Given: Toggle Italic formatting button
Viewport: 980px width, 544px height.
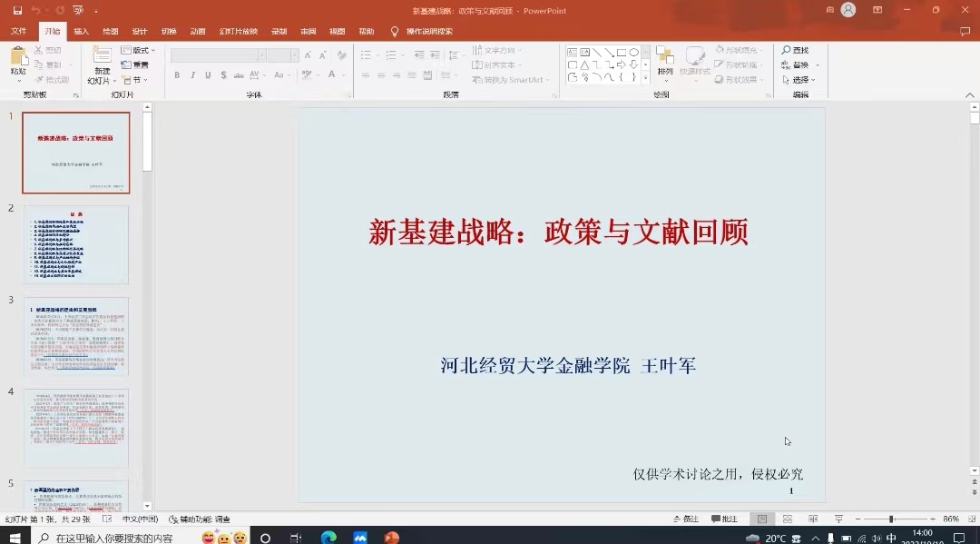Looking at the screenshot, I should pyautogui.click(x=192, y=75).
